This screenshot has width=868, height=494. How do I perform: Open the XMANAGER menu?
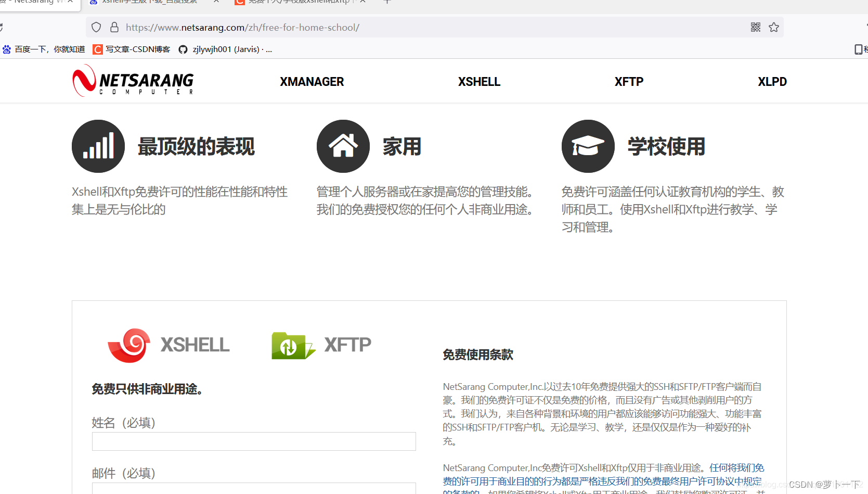[x=312, y=82]
